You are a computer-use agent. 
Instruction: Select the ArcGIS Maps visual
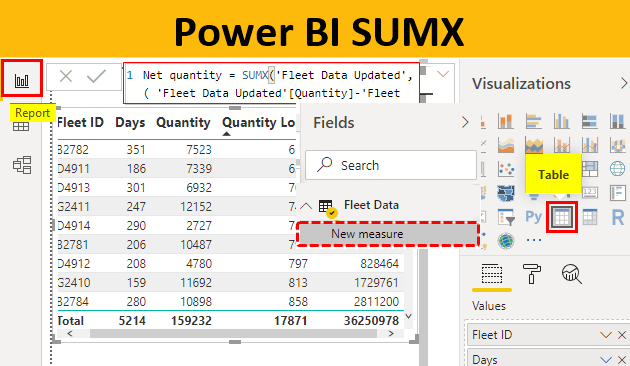click(x=506, y=241)
